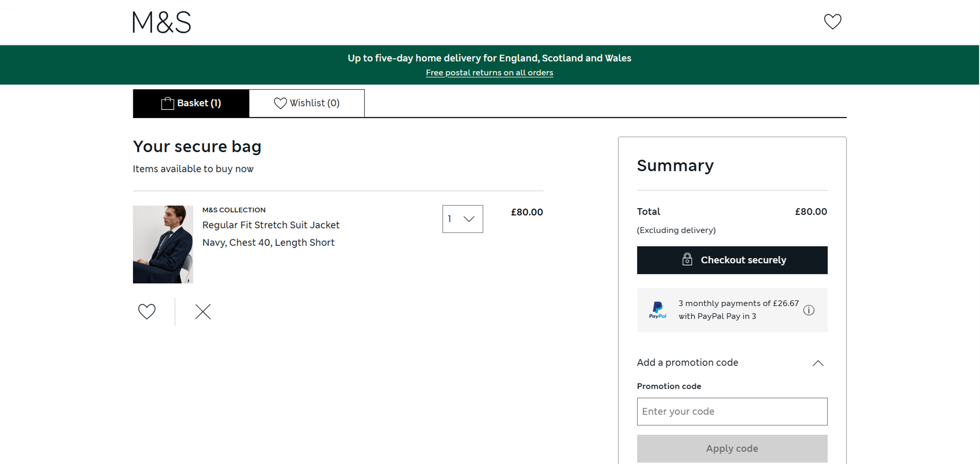Viewport: 980px width, 464px height.
Task: Click the five-day home delivery banner text
Action: point(489,58)
